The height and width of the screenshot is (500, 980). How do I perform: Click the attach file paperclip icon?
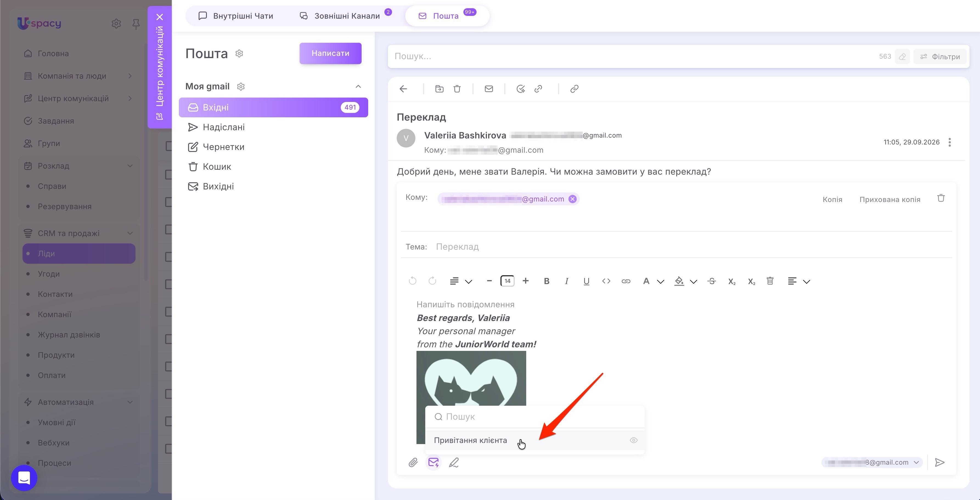point(413,463)
